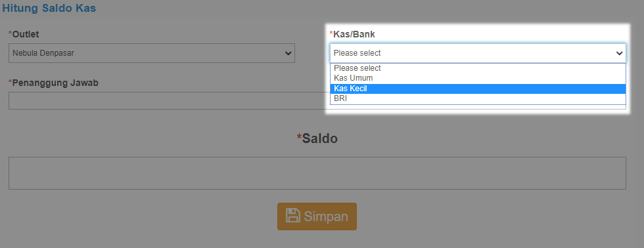This screenshot has height=248, width=644.
Task: Click the Kas/Bank field label
Action: coord(354,34)
